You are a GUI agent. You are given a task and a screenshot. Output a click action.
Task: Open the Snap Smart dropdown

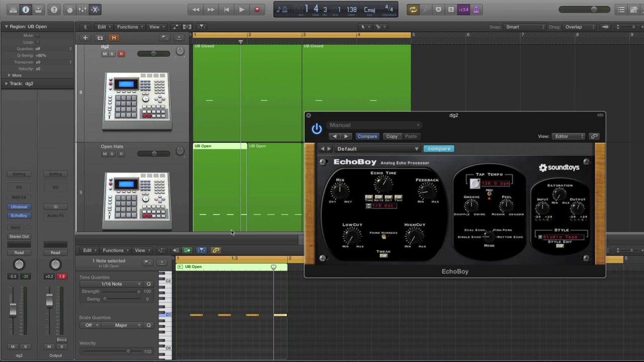[x=525, y=27]
